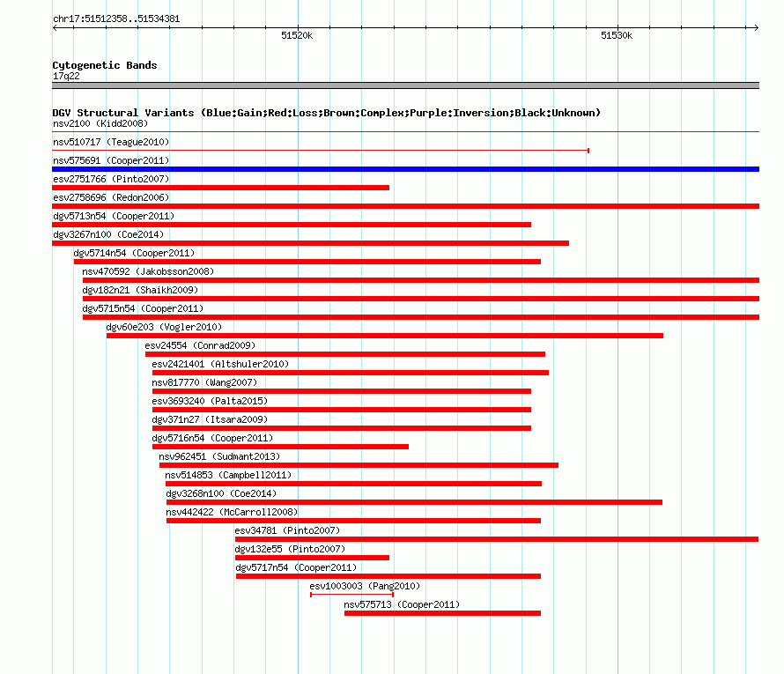Open dgv182n21 (Shaikh2009) label
Image resolution: width=784 pixels, height=674 pixels.
tap(140, 290)
